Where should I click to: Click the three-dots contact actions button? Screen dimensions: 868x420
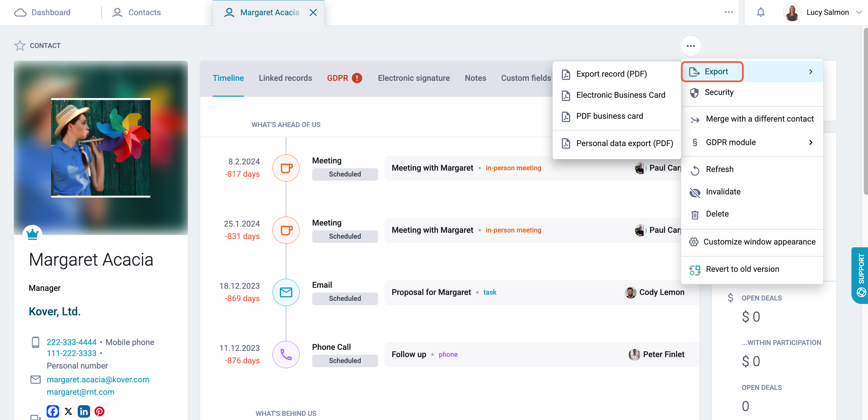click(691, 46)
